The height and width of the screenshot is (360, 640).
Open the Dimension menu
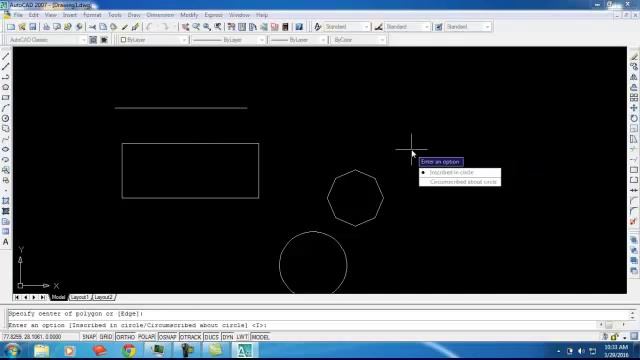(x=160, y=15)
